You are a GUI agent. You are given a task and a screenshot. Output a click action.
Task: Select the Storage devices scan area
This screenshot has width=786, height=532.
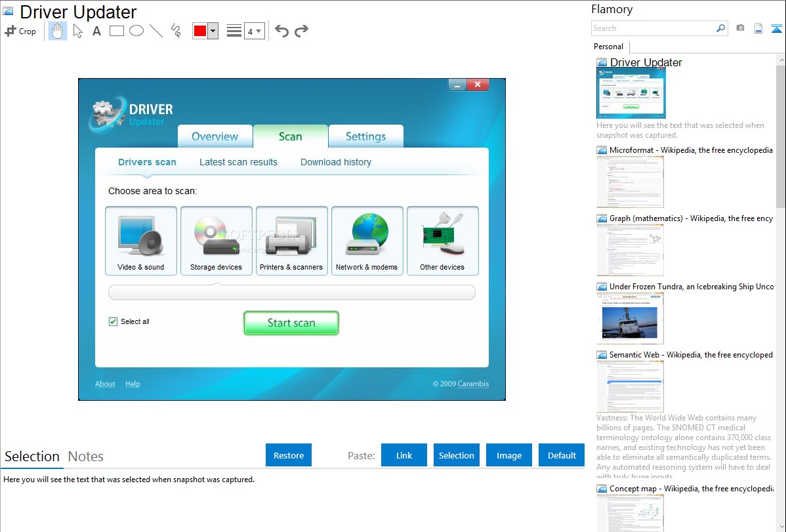click(216, 241)
